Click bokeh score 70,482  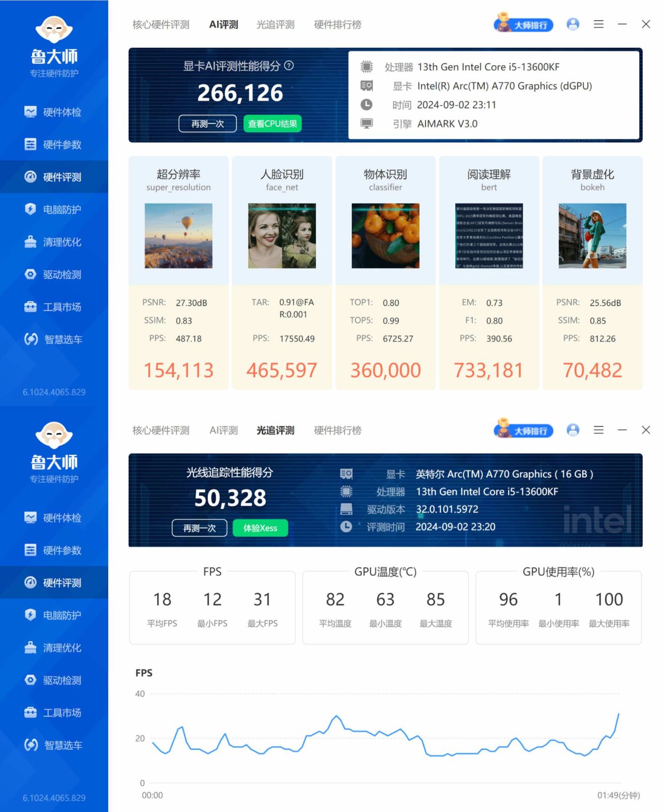tap(593, 371)
